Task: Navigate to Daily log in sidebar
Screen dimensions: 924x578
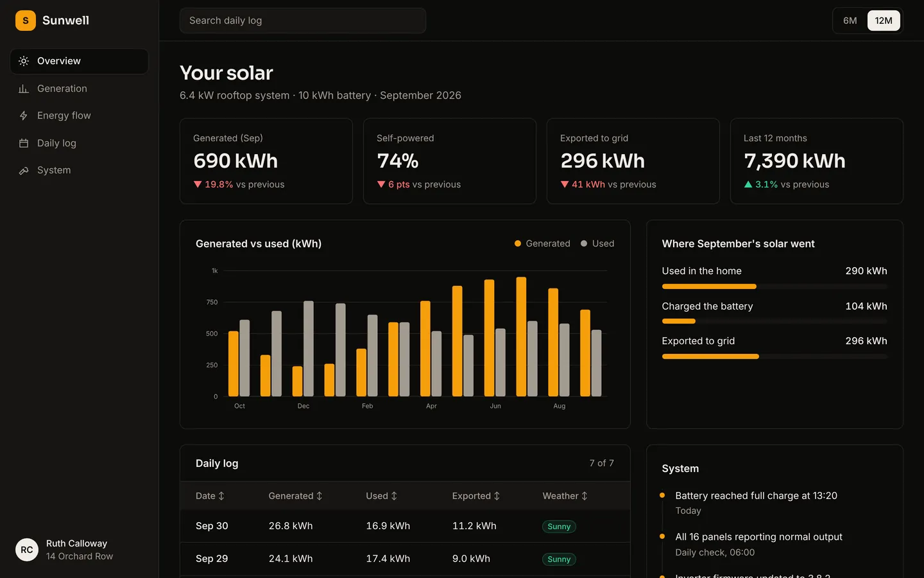Action: tap(80, 143)
